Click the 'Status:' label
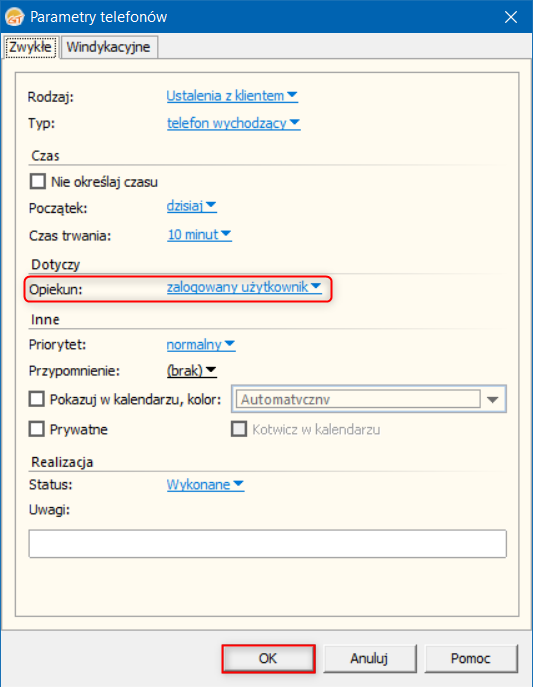Image resolution: width=533 pixels, height=687 pixels. pos(51,485)
